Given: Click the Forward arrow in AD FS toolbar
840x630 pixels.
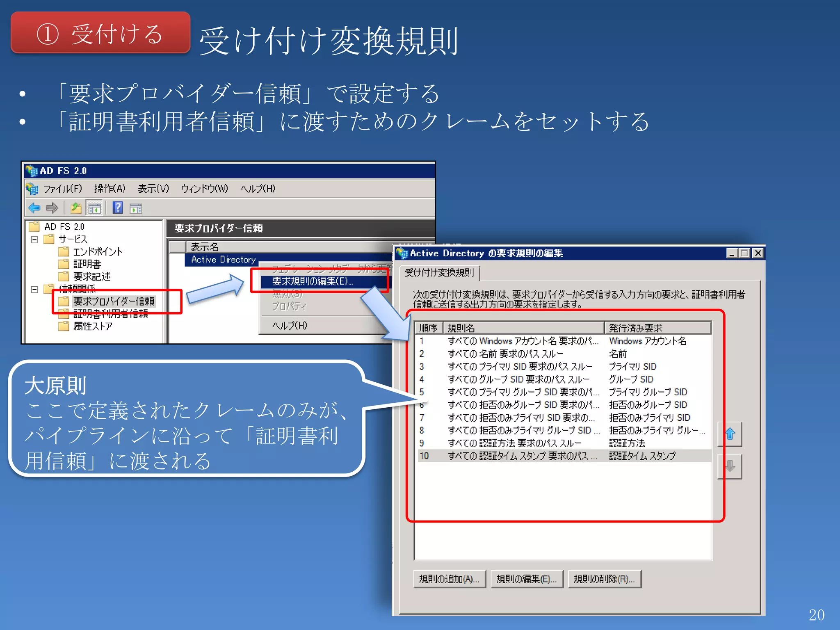Looking at the screenshot, I should pyautogui.click(x=52, y=208).
